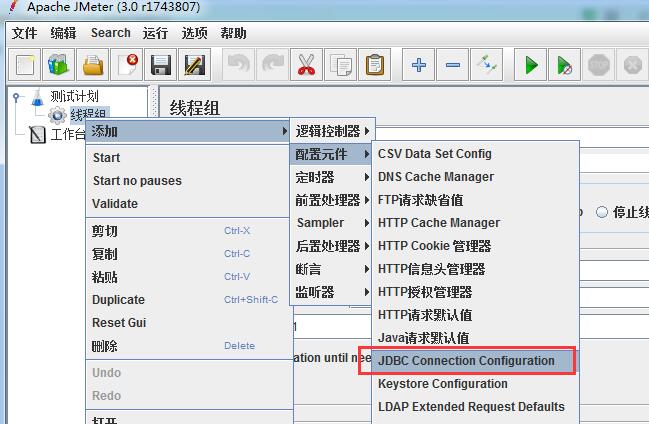The image size is (649, 424).
Task: Click the Stop test toolbar icon
Action: (x=599, y=65)
